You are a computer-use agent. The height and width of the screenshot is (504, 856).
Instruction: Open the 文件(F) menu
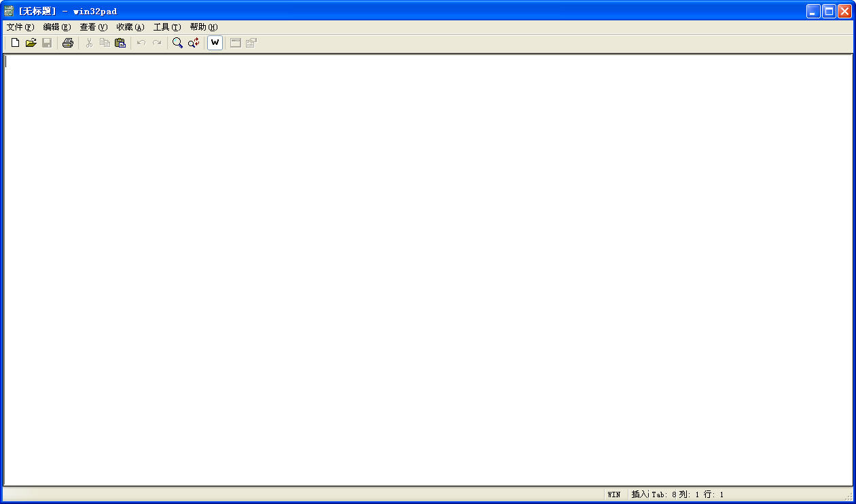point(20,27)
